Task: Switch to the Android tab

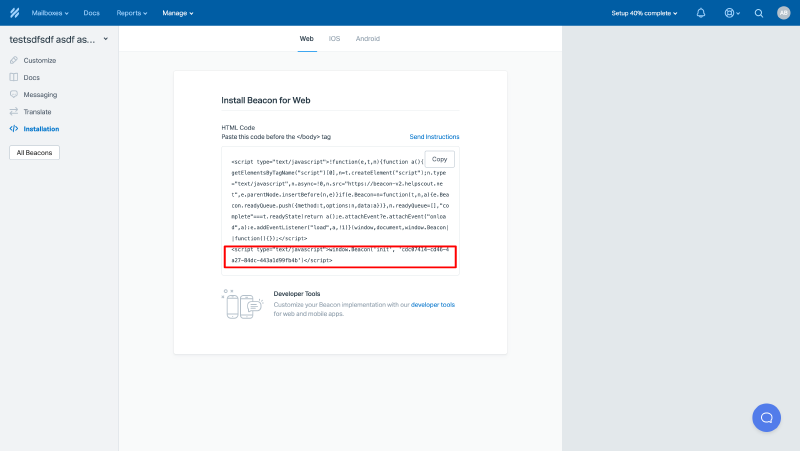Action: pyautogui.click(x=367, y=39)
